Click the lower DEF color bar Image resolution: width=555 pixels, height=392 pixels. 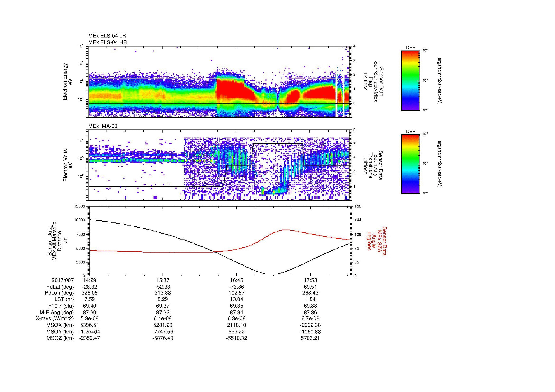tap(410, 164)
